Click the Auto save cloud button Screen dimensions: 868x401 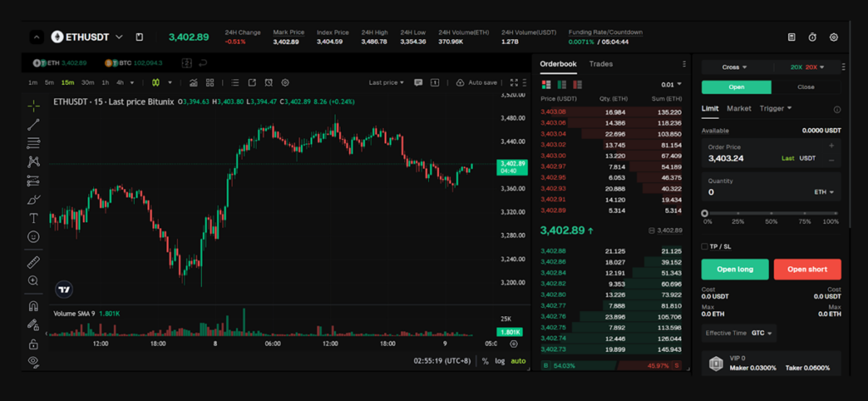[476, 82]
